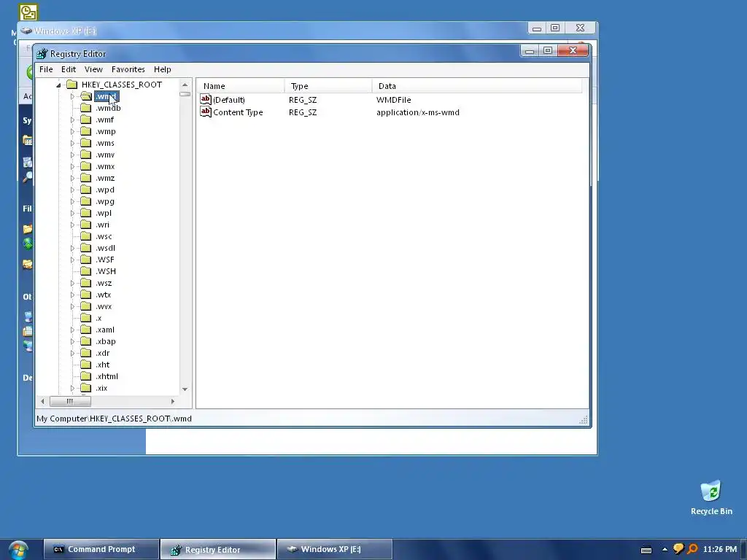The image size is (747, 560).
Task: Expand the .wmv key
Action: (x=72, y=155)
